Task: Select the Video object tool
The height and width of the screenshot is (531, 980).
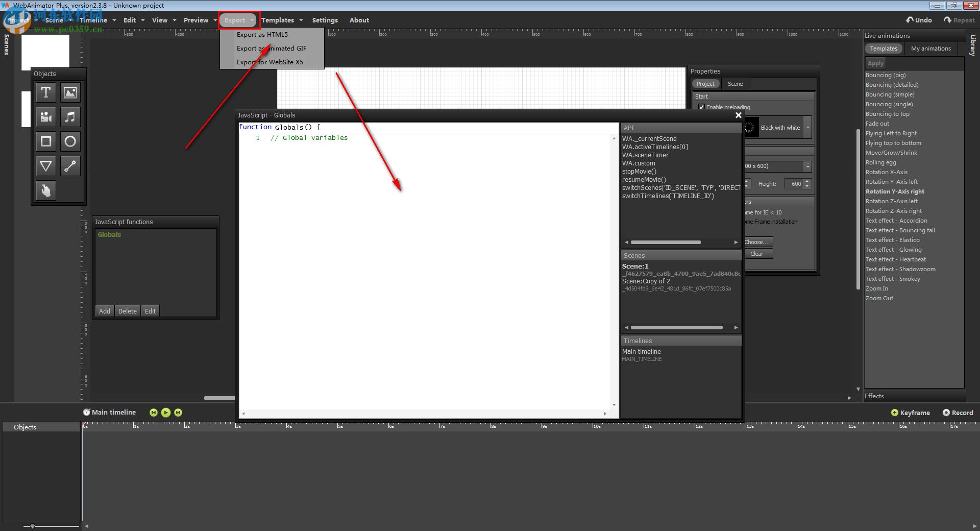Action: tap(46, 117)
